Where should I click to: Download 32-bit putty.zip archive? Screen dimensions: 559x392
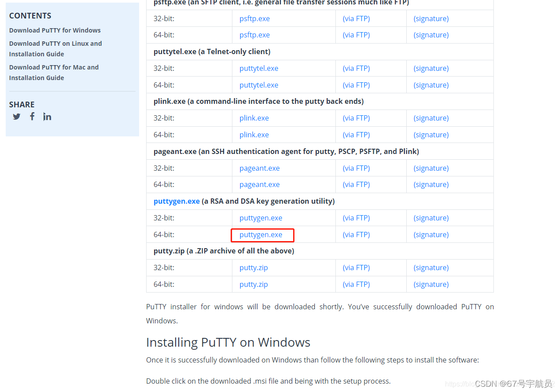tap(254, 267)
